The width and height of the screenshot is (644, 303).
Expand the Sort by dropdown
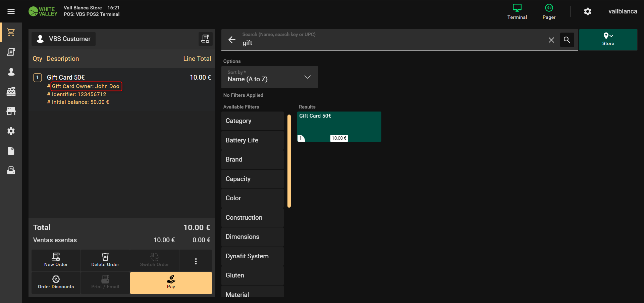coord(269,77)
